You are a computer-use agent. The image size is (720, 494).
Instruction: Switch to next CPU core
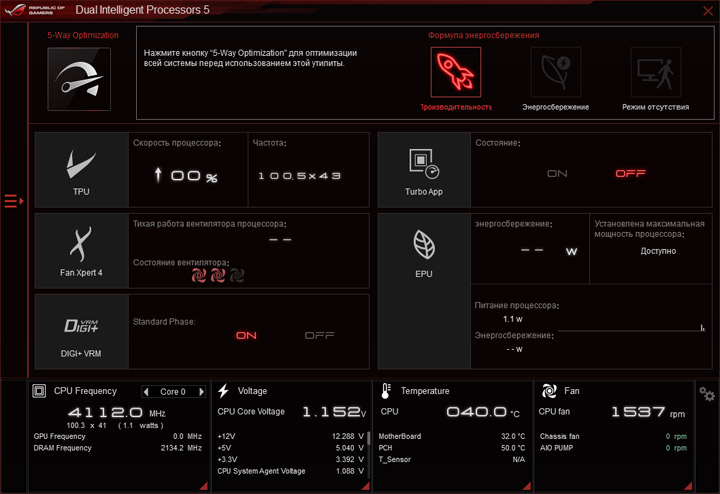click(201, 392)
